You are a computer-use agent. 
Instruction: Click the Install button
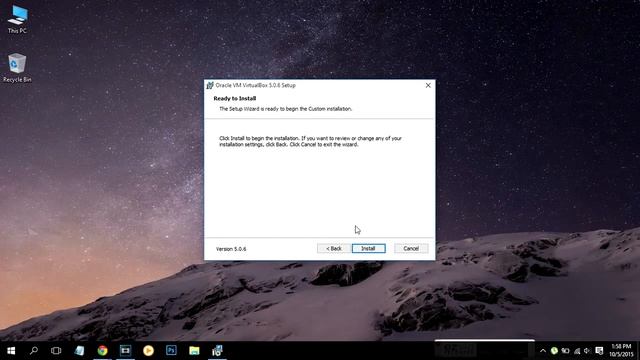[369, 248]
